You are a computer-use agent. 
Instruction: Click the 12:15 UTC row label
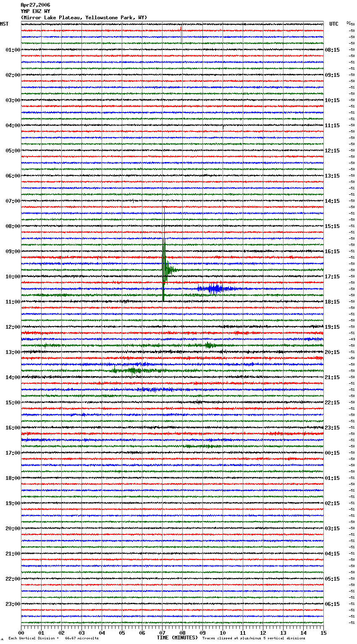(332, 151)
